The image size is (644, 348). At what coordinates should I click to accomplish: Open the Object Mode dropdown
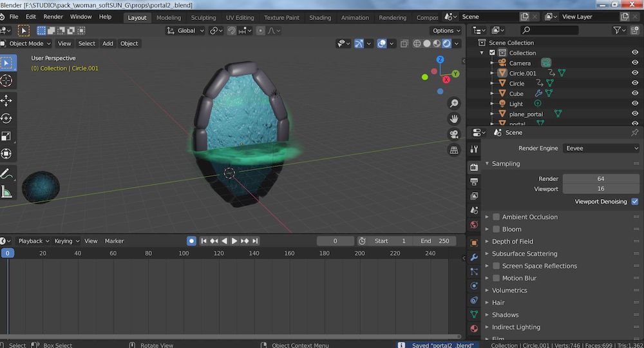coord(26,44)
